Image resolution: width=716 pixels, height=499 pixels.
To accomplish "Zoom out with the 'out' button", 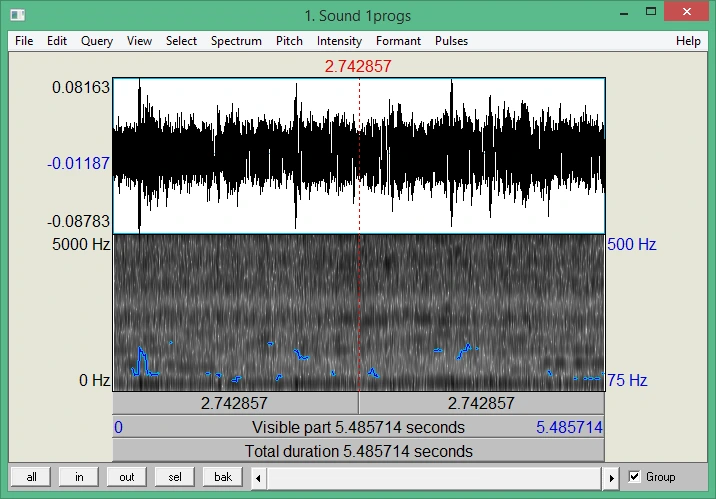I will (126, 477).
